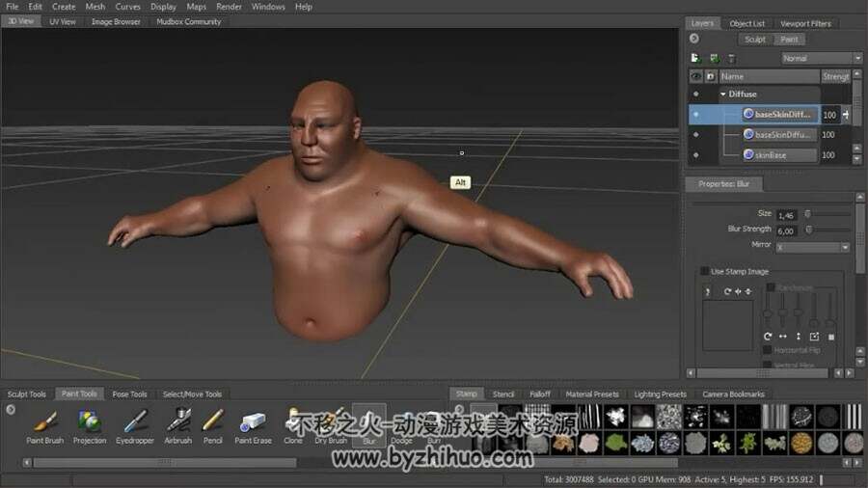Screen dimensions: 868x488
Task: Click the paint tools tray horizontal scrollbar
Action: (164, 462)
